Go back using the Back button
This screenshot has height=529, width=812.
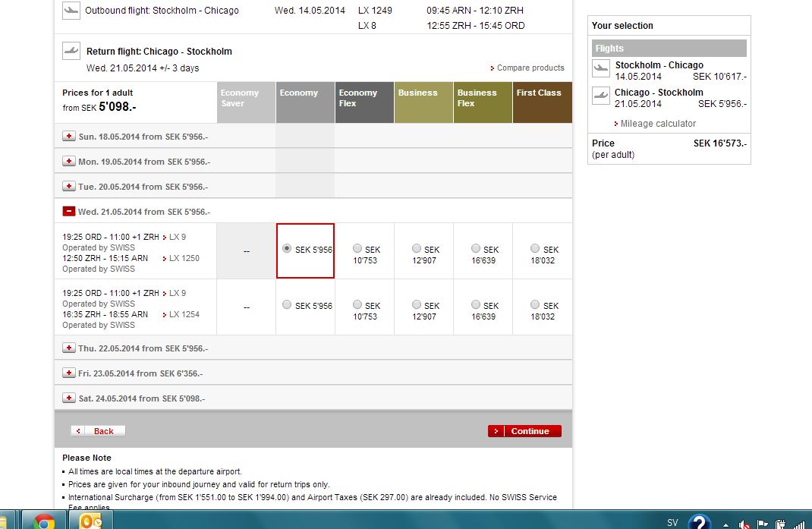(98, 431)
